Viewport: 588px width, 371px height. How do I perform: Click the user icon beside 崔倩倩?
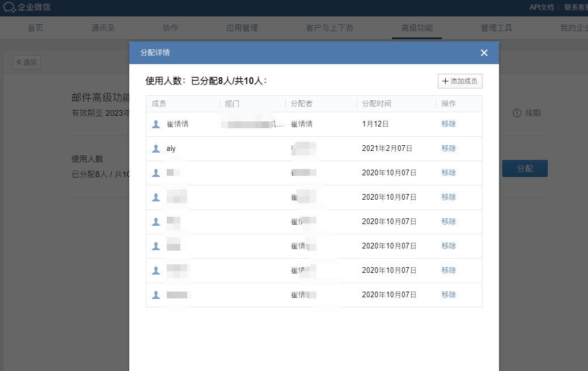155,123
